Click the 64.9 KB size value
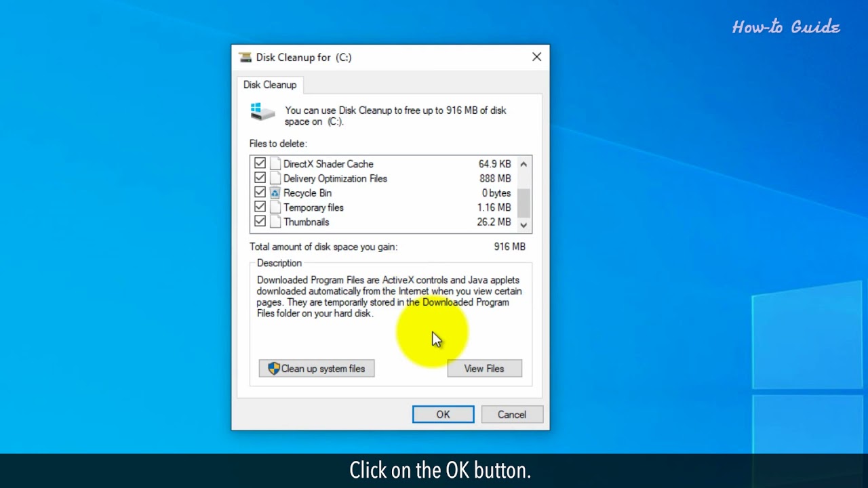This screenshot has width=868, height=488. click(494, 164)
